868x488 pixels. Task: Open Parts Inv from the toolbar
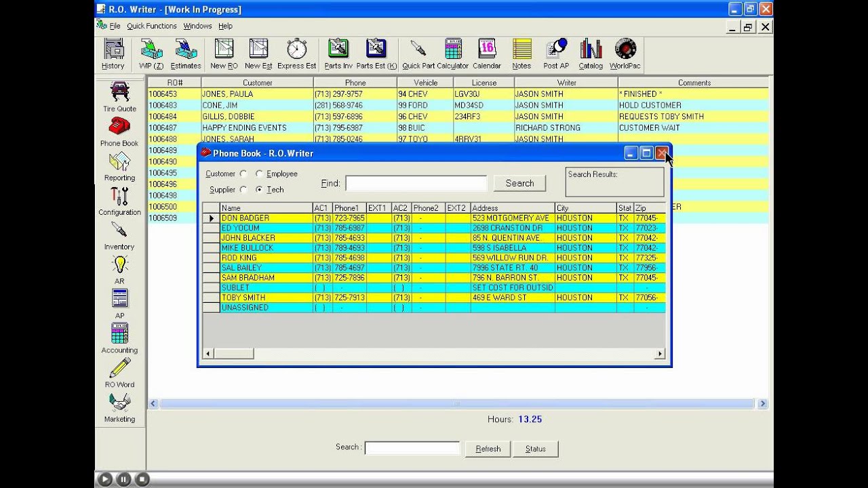338,54
